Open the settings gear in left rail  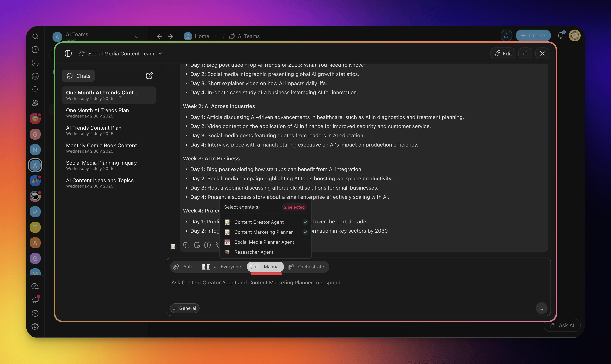pyautogui.click(x=35, y=327)
